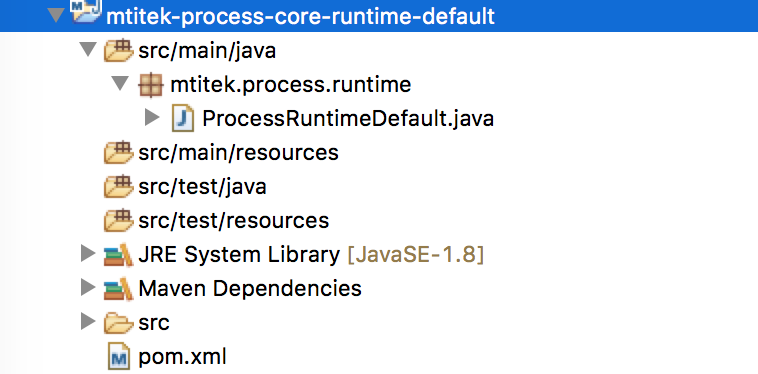Click the Java file icon for ProcessRuntimeDefault
Viewport: 758px width, 374px height.
point(183,118)
